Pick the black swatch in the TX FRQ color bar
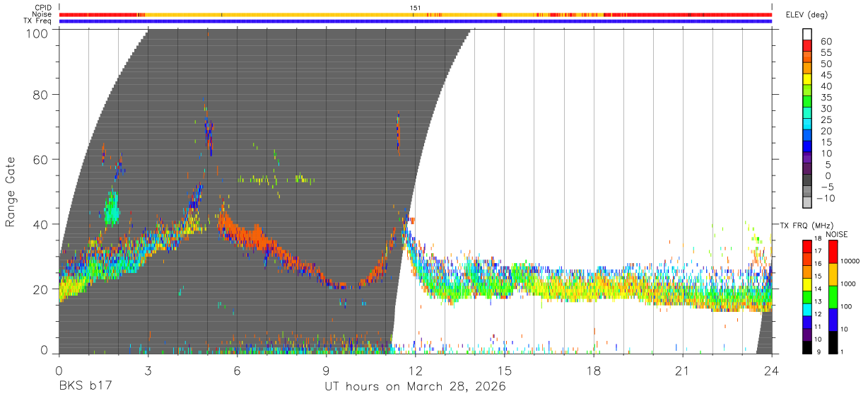 coord(807,347)
